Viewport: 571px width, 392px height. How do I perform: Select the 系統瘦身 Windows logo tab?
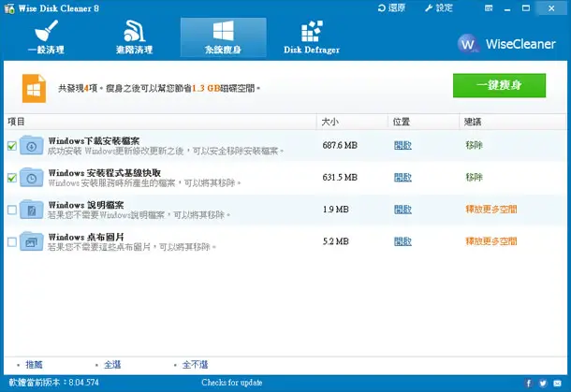coord(223,37)
